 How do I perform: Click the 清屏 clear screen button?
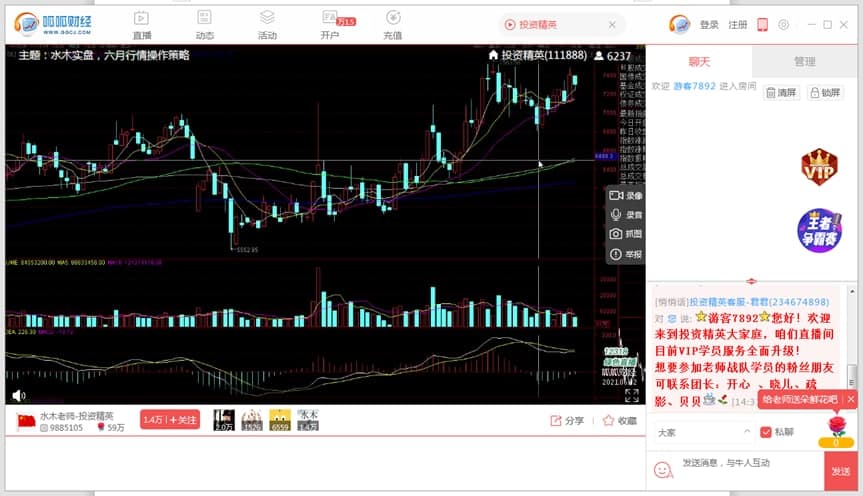781,92
